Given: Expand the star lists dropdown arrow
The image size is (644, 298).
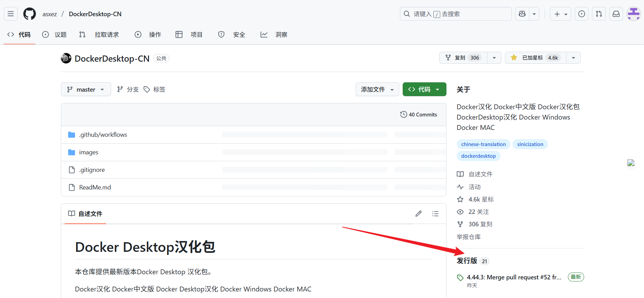Looking at the screenshot, I should tap(573, 58).
